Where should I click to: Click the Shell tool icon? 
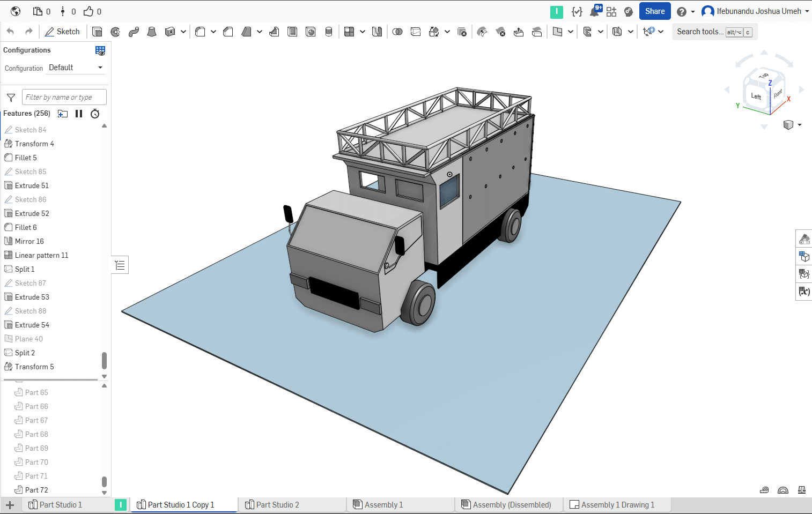(292, 32)
